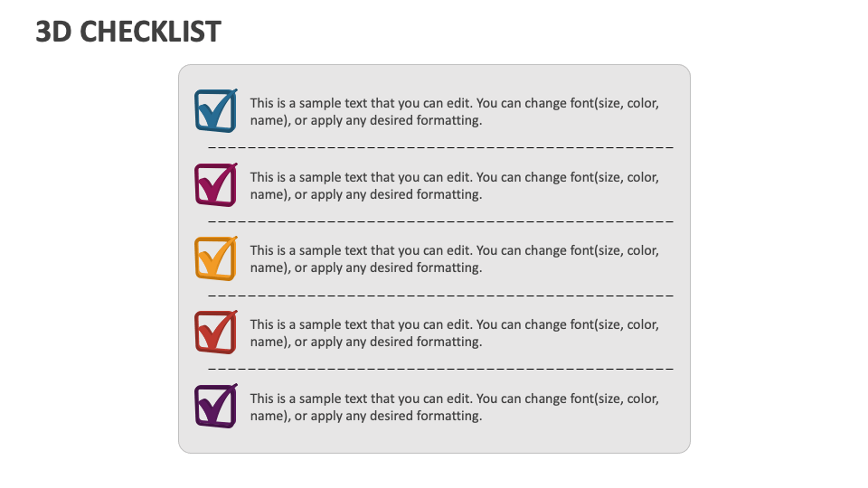Click sample text beside the red checkbox
This screenshot has height=488, width=868.
(x=455, y=333)
